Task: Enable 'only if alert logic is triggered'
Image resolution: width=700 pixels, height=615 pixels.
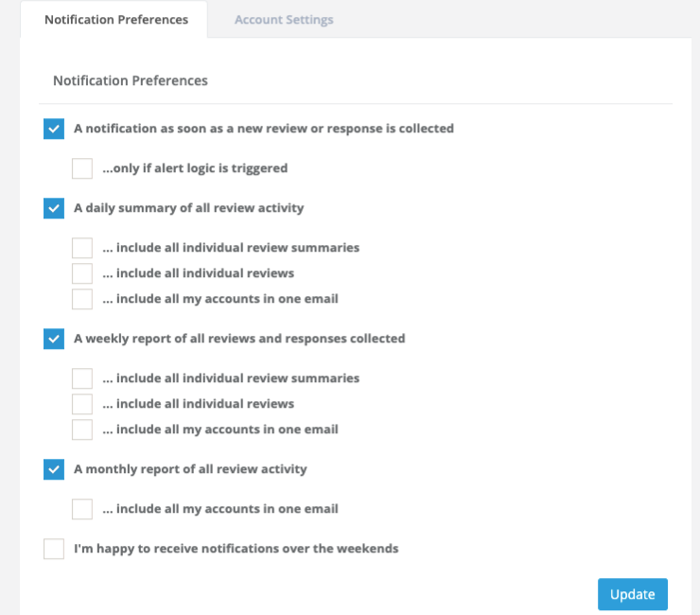Action: tap(82, 168)
